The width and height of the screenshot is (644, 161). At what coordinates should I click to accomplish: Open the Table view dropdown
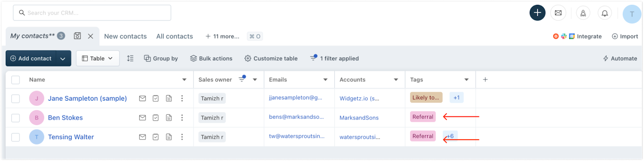coord(98,58)
